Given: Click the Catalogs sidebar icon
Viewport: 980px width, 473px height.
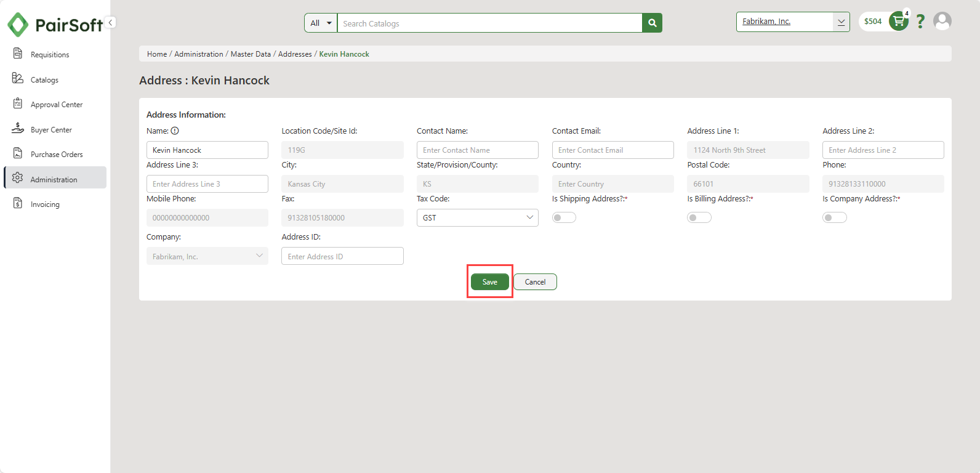Looking at the screenshot, I should (18, 78).
